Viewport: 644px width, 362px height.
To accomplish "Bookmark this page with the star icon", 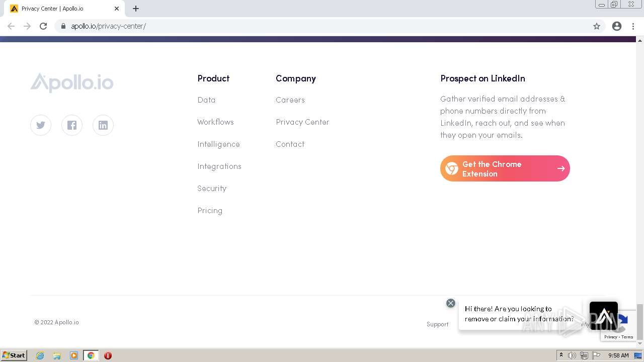I will [597, 26].
